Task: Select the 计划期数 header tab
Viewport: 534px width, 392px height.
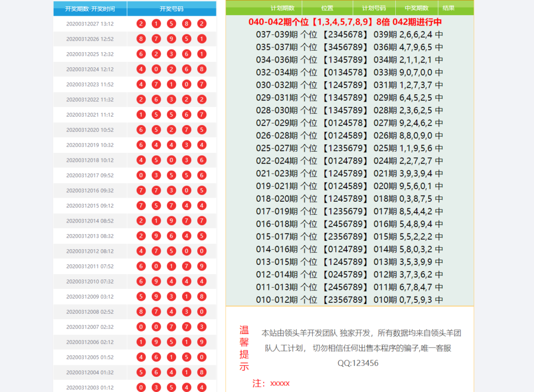Action: (283, 8)
